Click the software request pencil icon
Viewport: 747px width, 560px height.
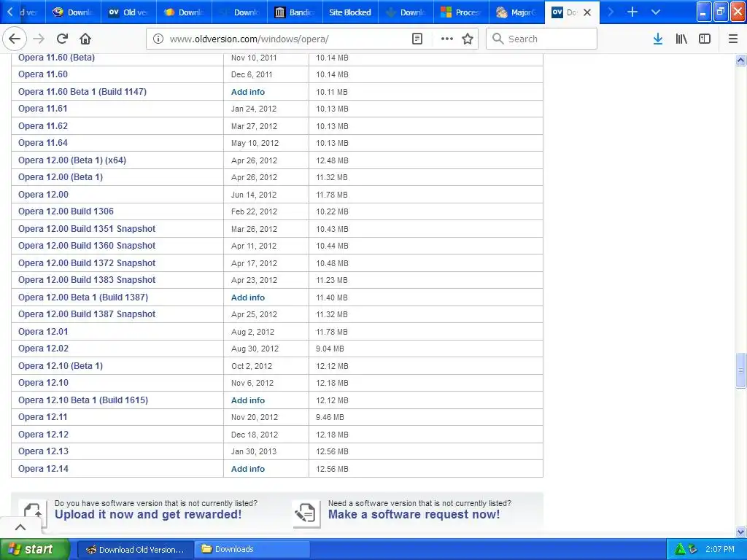tap(306, 513)
